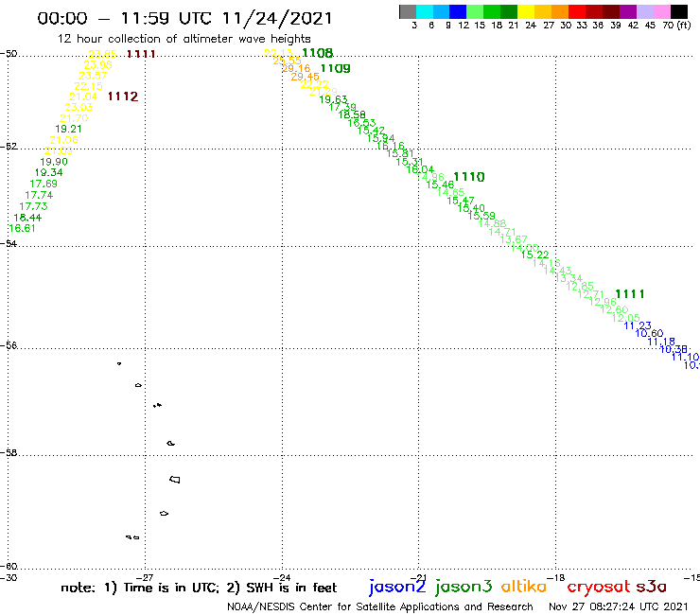This screenshot has width=700, height=615.
Task: Click the largest island outline on the map
Action: (x=175, y=479)
